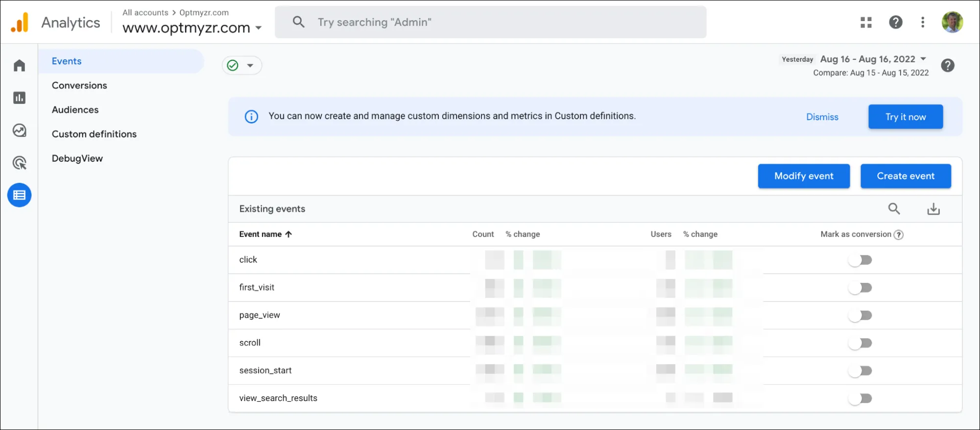Open the Home icon in left rail
The height and width of the screenshot is (430, 980).
[x=20, y=65]
